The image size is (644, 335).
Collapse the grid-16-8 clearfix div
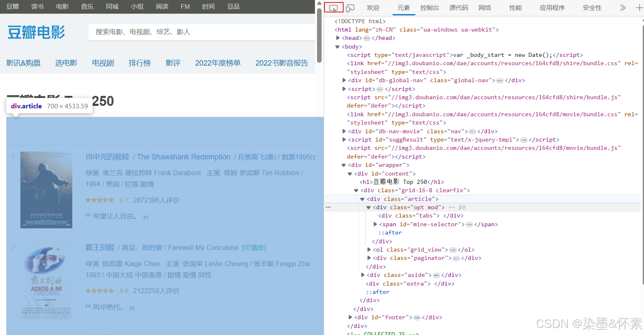pos(356,190)
